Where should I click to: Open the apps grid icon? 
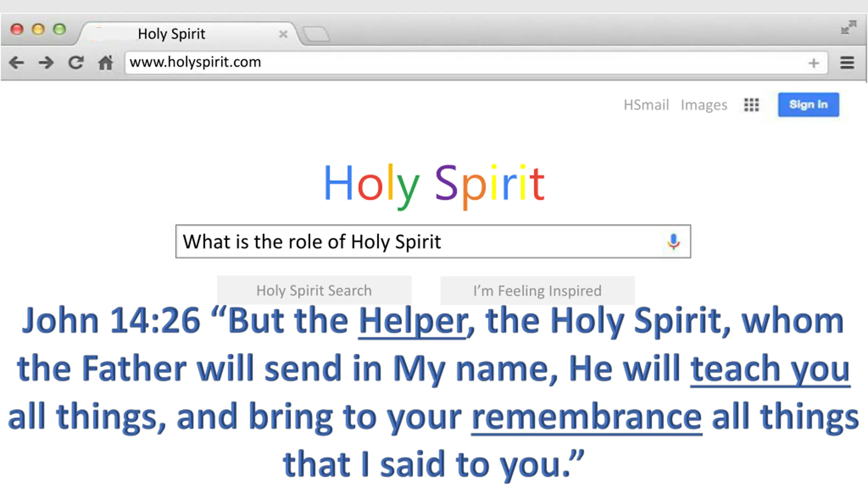(x=751, y=105)
